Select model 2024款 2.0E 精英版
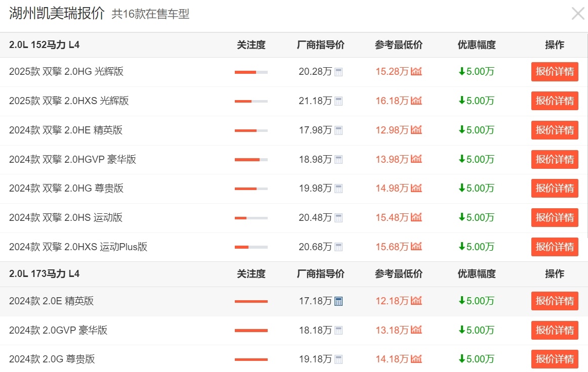This screenshot has height=372, width=588. click(x=52, y=301)
